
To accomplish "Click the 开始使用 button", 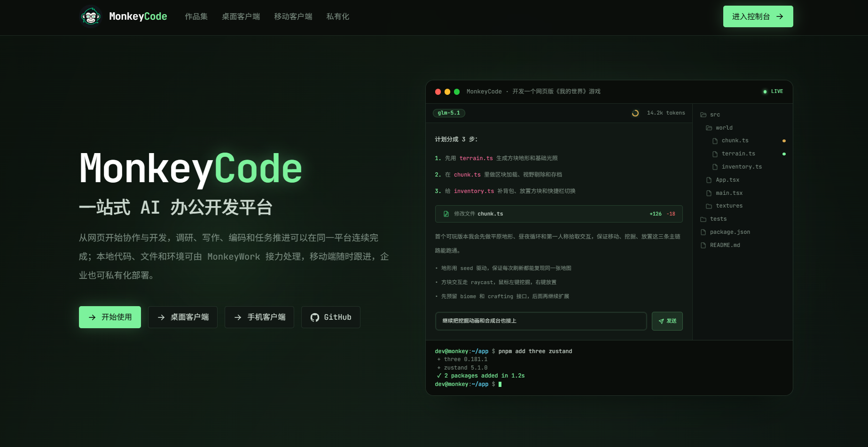I will point(110,317).
